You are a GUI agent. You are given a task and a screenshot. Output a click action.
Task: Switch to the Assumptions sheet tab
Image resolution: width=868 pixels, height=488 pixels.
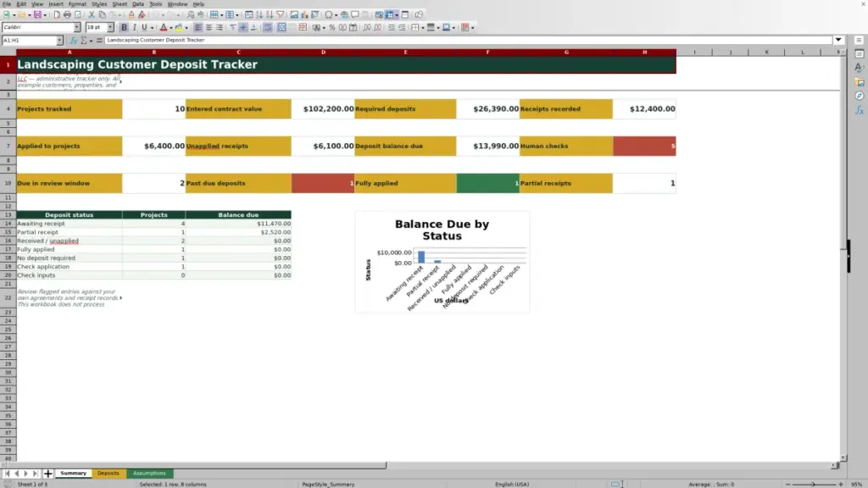click(x=149, y=474)
